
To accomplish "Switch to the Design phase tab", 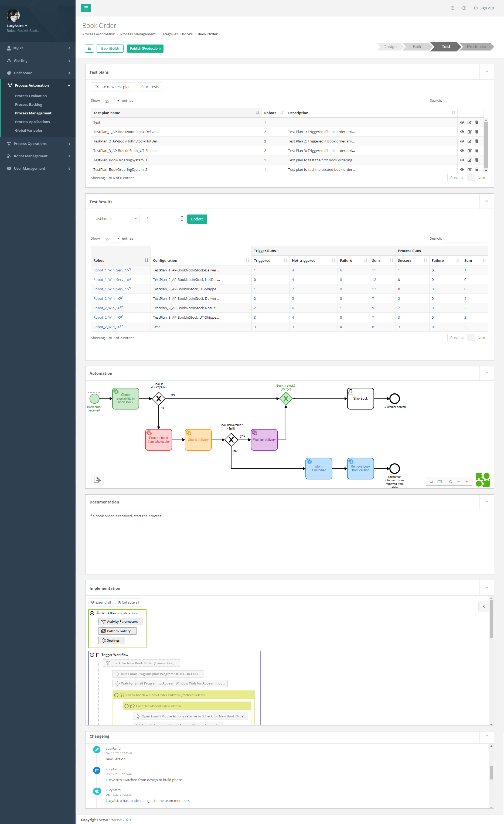I will coord(390,47).
